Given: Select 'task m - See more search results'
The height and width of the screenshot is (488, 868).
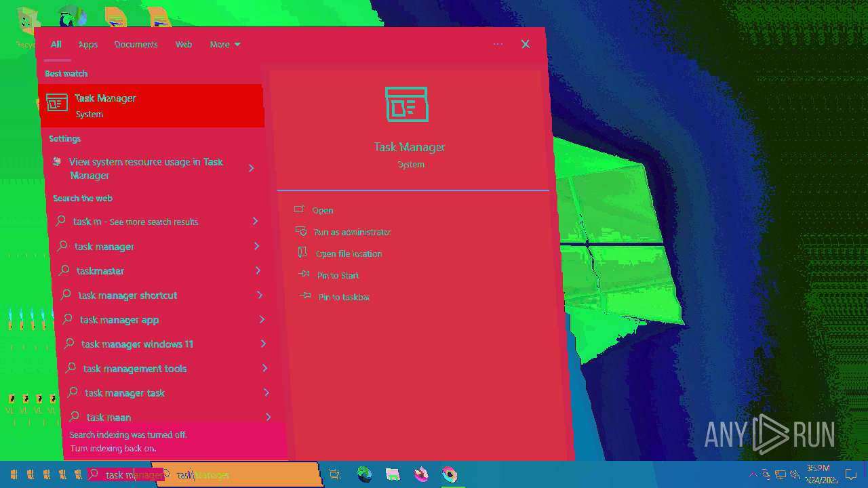Looking at the screenshot, I should point(136,222).
